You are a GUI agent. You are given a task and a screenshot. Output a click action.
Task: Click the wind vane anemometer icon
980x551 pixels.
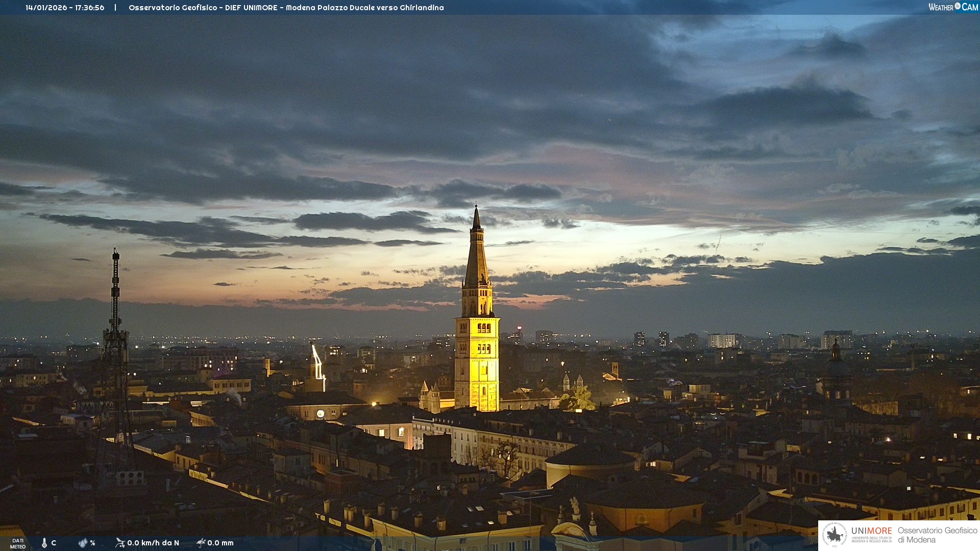[120, 543]
